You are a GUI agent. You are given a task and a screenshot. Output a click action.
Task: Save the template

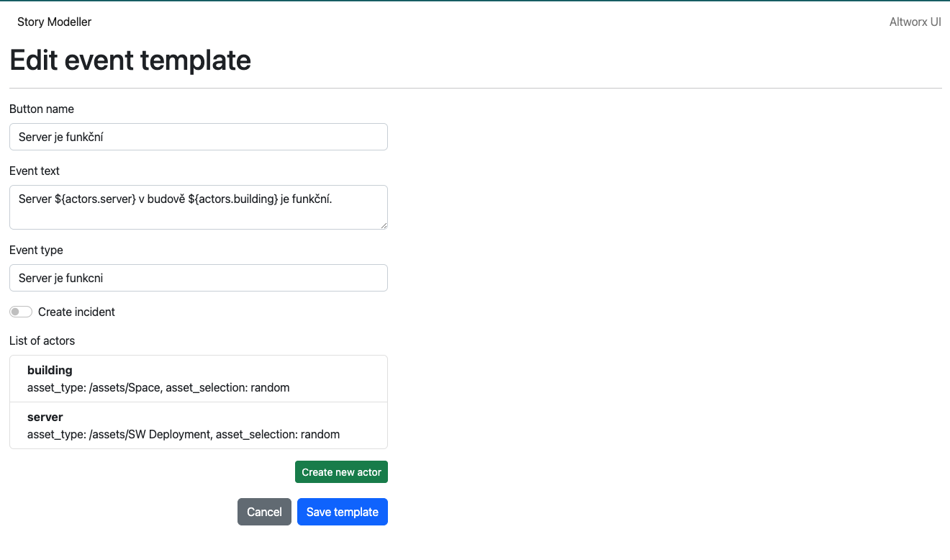pos(343,512)
